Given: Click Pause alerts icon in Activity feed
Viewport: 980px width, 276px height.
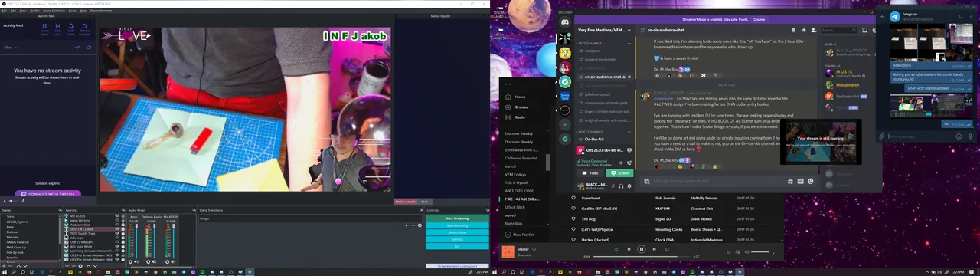Looking at the screenshot, I should [x=44, y=28].
